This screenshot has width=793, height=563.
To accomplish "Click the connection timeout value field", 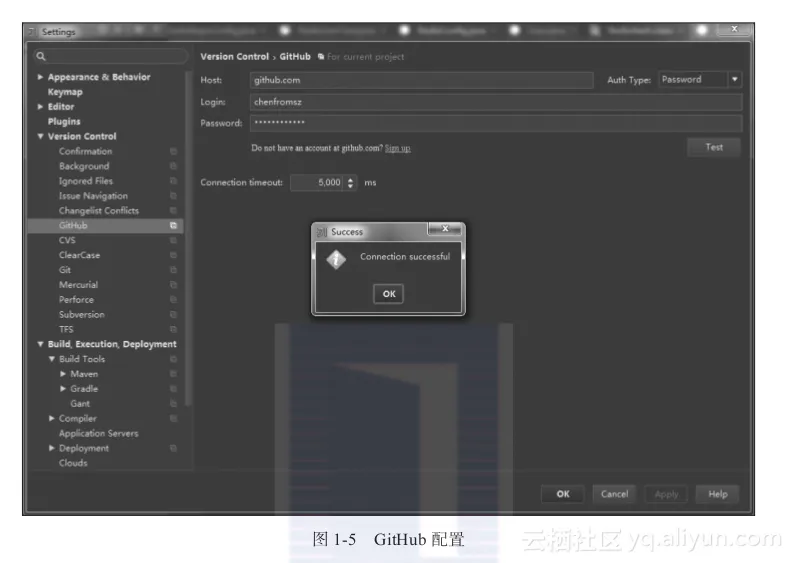I will coord(318,183).
